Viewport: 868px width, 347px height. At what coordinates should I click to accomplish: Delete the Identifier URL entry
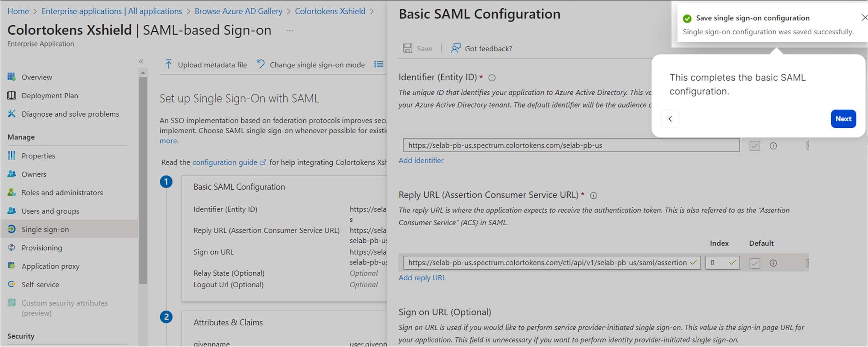point(807,146)
